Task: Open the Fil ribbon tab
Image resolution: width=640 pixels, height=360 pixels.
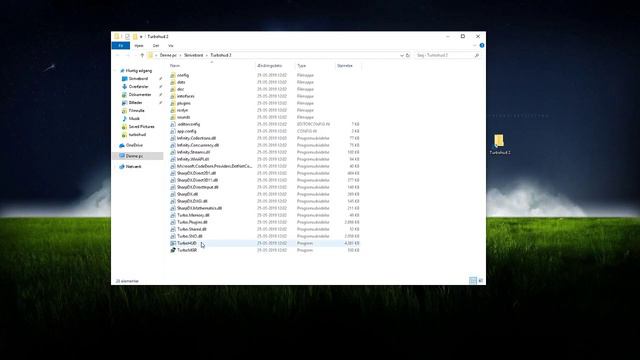Action: point(121,46)
